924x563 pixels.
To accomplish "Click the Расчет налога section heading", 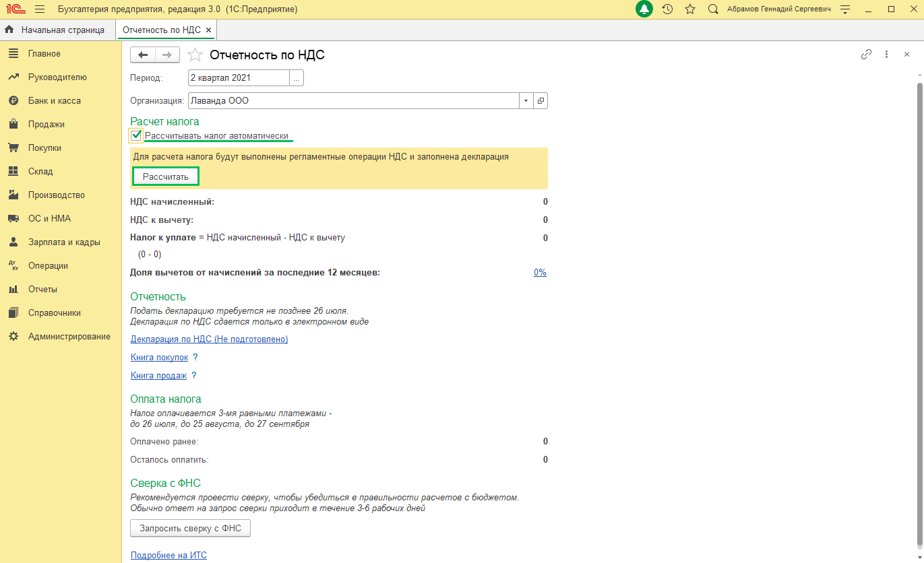I will coord(164,122).
